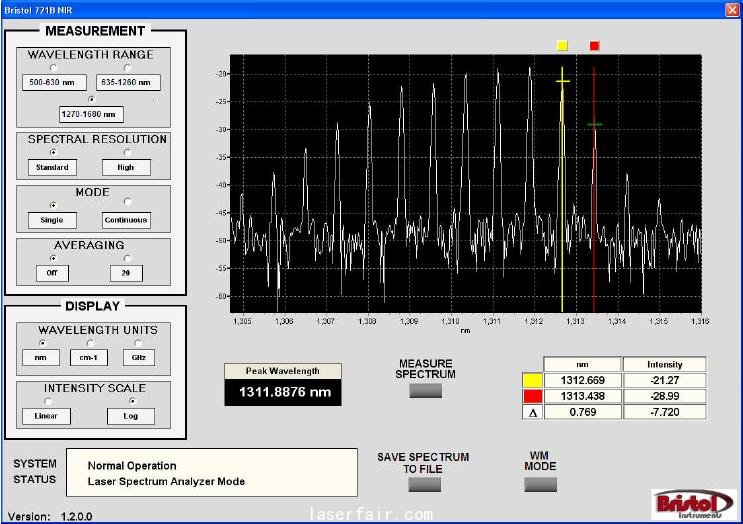This screenshot has height=524, width=743.
Task: Select Linear intensity scale
Action: [47, 401]
